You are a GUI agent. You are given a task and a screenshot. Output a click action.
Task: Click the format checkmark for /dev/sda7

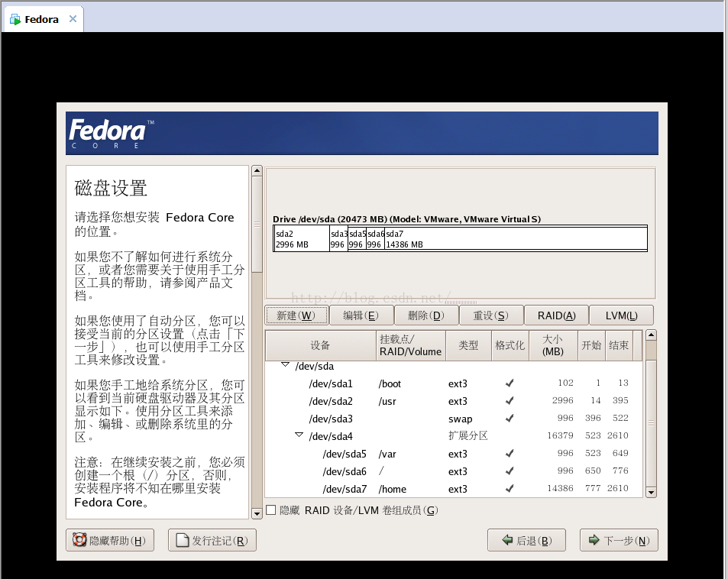[x=510, y=488]
